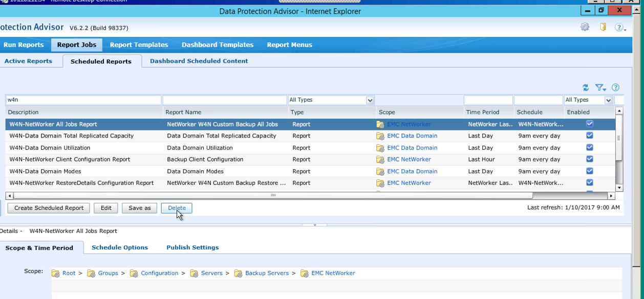Open the Schedule Options tab
The width and height of the screenshot is (644, 299).
click(120, 247)
